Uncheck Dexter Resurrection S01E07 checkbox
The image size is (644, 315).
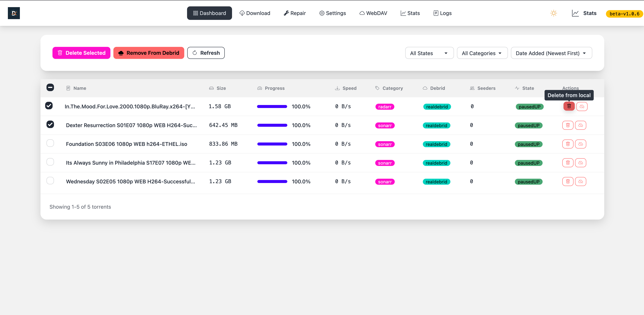pos(50,124)
